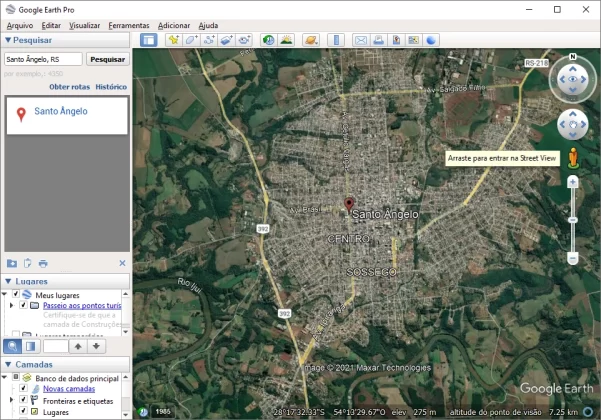Image resolution: width=601 pixels, height=420 pixels.
Task: Click the historical imagery clock in status bar
Action: pyautogui.click(x=143, y=412)
